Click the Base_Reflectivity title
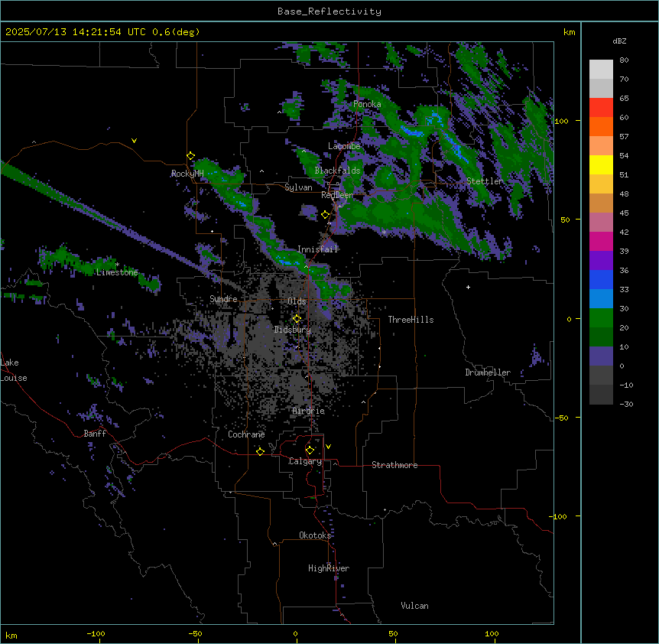This screenshot has height=644, width=659. (329, 11)
